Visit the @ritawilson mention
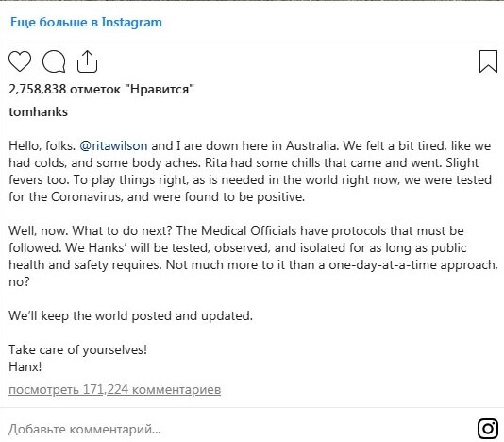504x442 pixels. tap(113, 145)
